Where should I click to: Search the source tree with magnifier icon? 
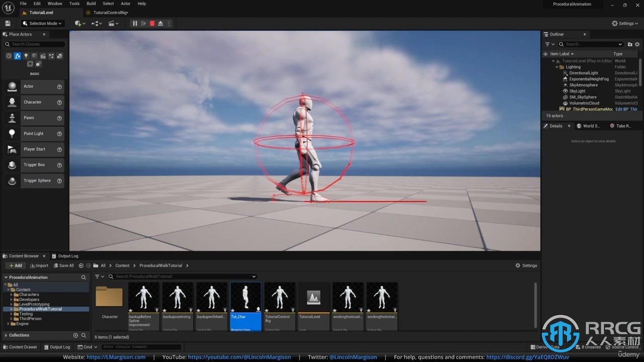pos(84,278)
